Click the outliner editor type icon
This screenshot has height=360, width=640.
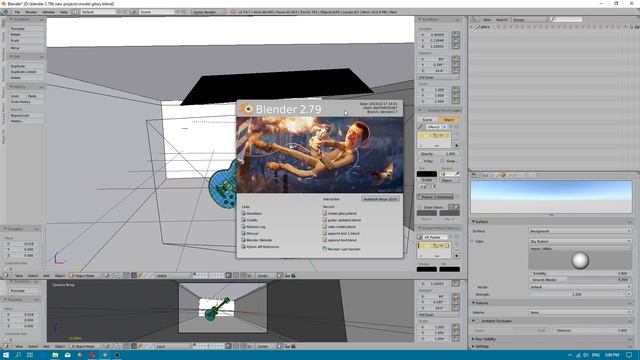point(475,20)
